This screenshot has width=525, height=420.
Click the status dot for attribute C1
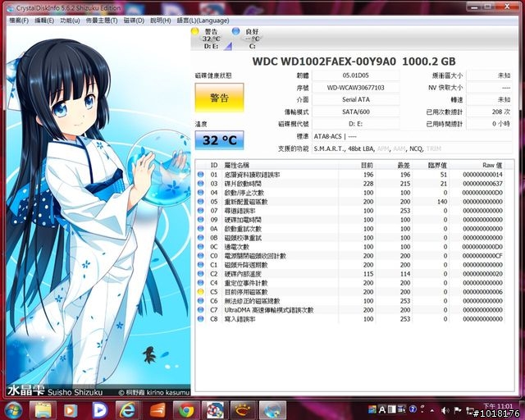[200, 265]
